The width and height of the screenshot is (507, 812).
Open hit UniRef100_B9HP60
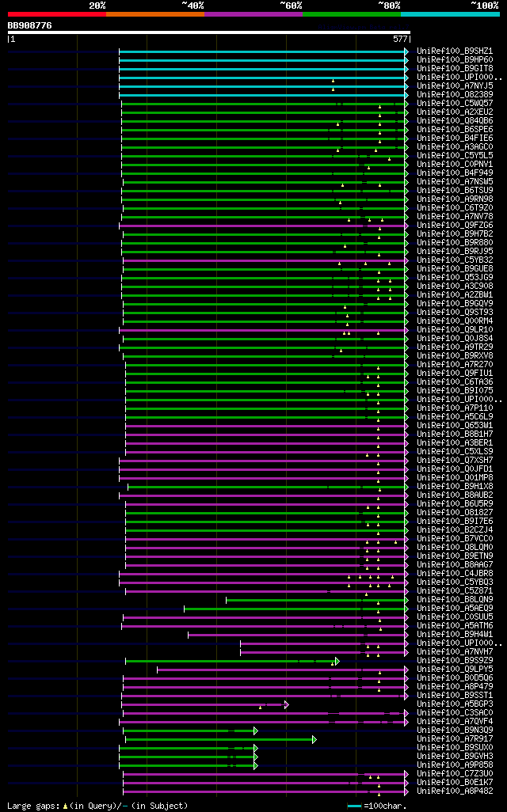455,60
